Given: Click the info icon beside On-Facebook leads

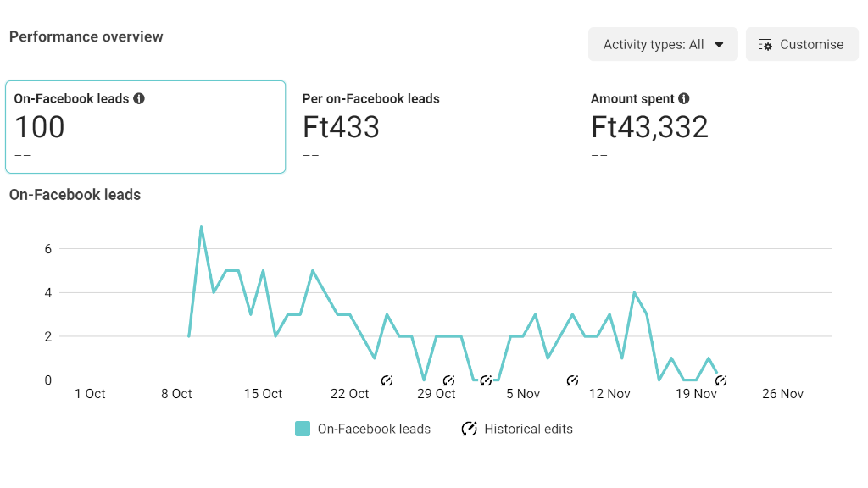Looking at the screenshot, I should tap(139, 98).
